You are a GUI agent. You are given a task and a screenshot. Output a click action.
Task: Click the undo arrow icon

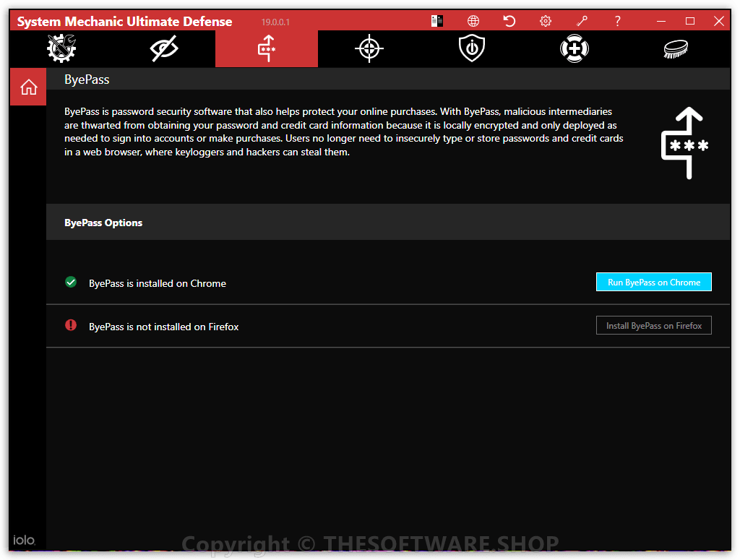tap(509, 21)
